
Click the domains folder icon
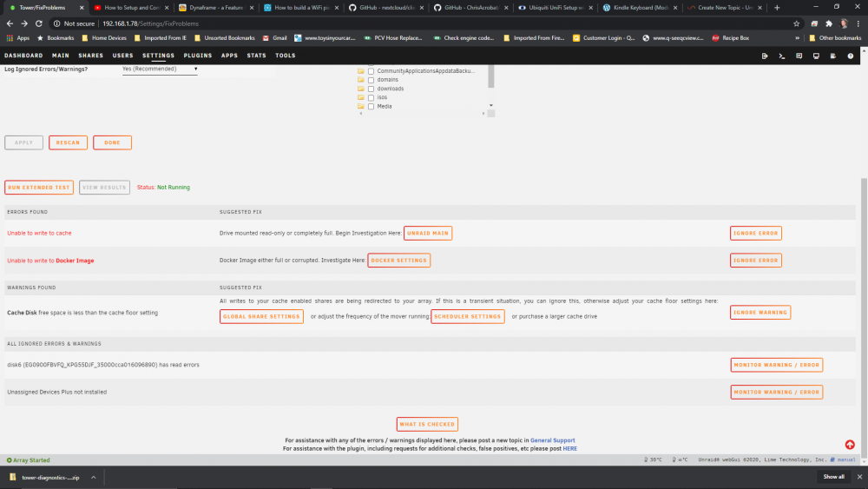coord(361,80)
